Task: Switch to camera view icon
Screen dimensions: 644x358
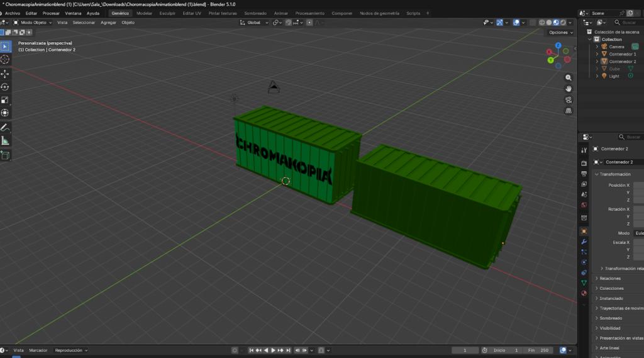Action: pyautogui.click(x=569, y=100)
